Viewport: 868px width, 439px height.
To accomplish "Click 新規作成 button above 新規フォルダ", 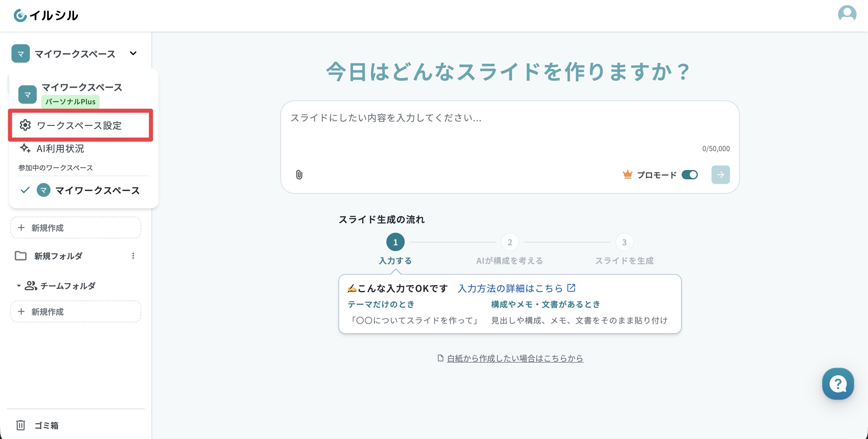I will point(76,228).
